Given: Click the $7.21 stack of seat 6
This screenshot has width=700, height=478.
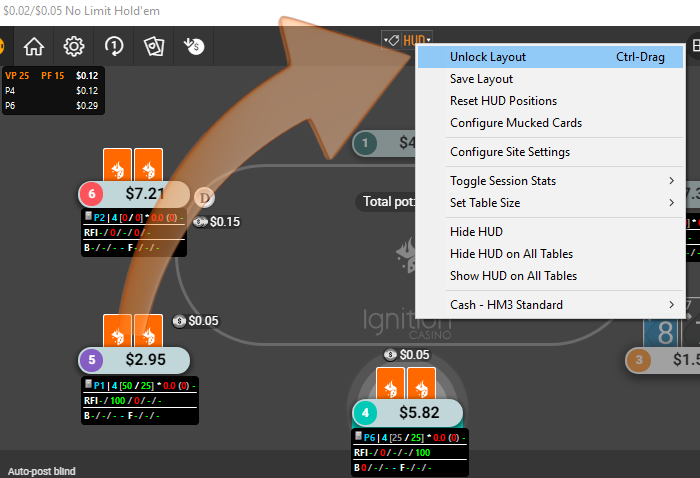Looking at the screenshot, I should coord(146,194).
